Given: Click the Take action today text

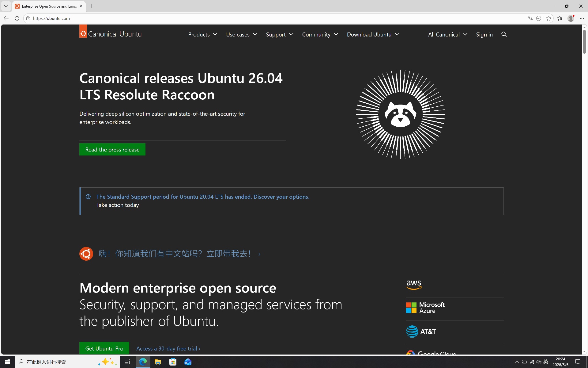Looking at the screenshot, I should tap(118, 205).
